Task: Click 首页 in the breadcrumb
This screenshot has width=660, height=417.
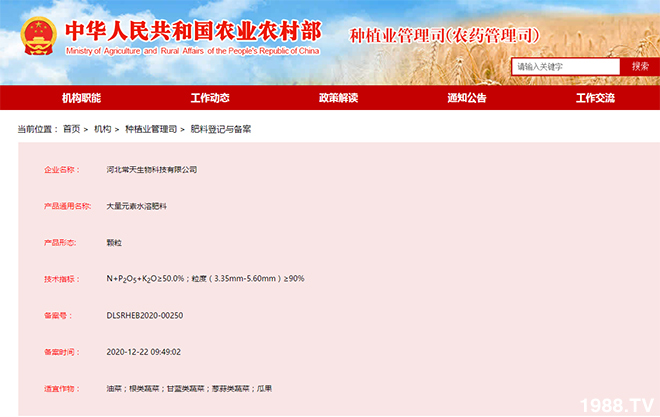Action: point(71,129)
